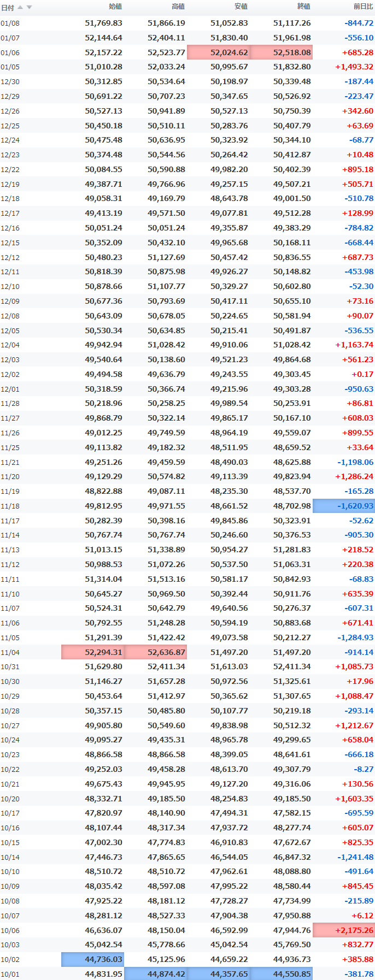
Task: Select high value 51,513.16
Action: [x=167, y=580]
